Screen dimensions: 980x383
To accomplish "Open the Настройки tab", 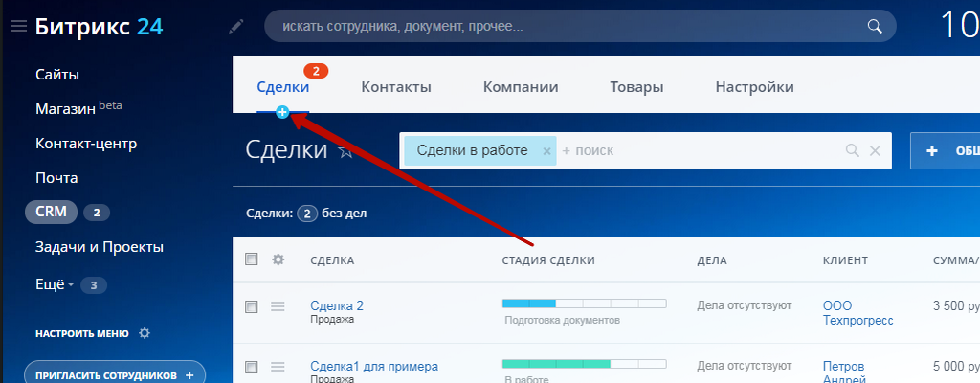I will [754, 87].
